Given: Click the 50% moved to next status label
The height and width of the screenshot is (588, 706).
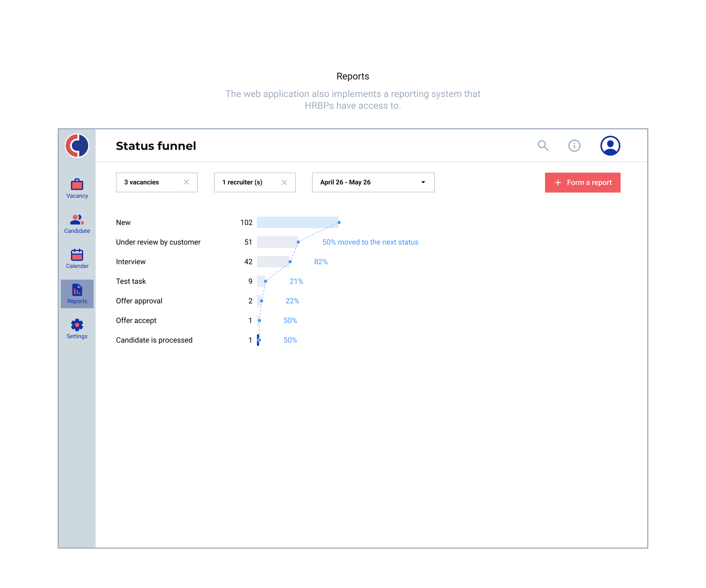Looking at the screenshot, I should 370,242.
